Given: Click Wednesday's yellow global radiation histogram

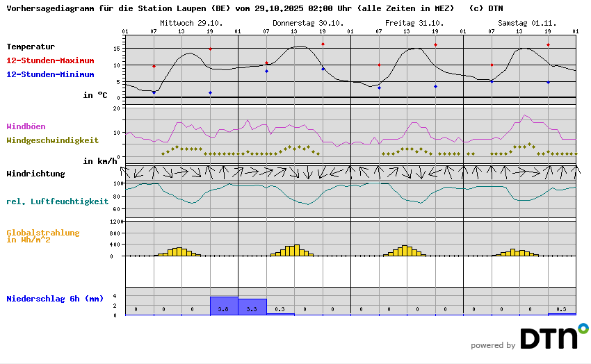Looking at the screenshot, I should click(179, 251).
